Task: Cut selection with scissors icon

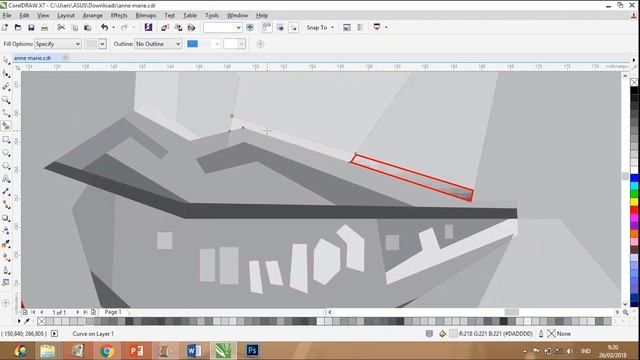Action: [61, 27]
